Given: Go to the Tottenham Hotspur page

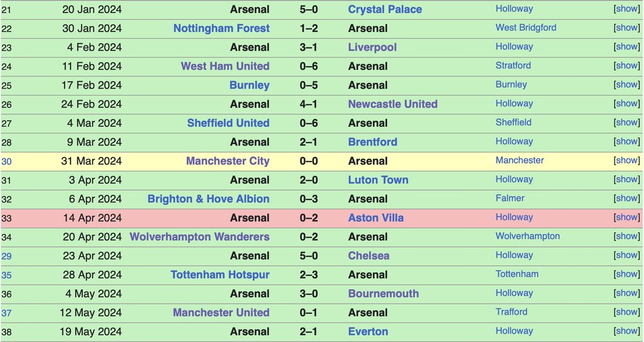Looking at the screenshot, I should coord(219,275).
